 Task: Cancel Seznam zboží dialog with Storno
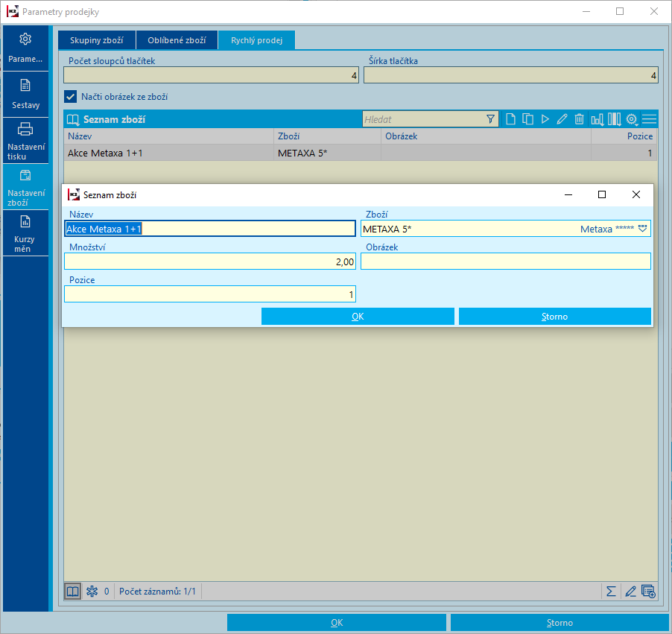coord(555,317)
